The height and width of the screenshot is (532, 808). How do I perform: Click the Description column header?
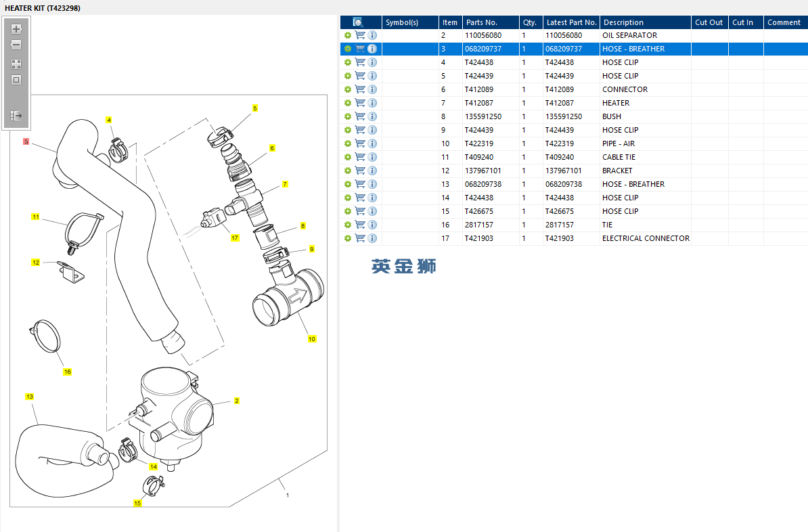click(623, 22)
